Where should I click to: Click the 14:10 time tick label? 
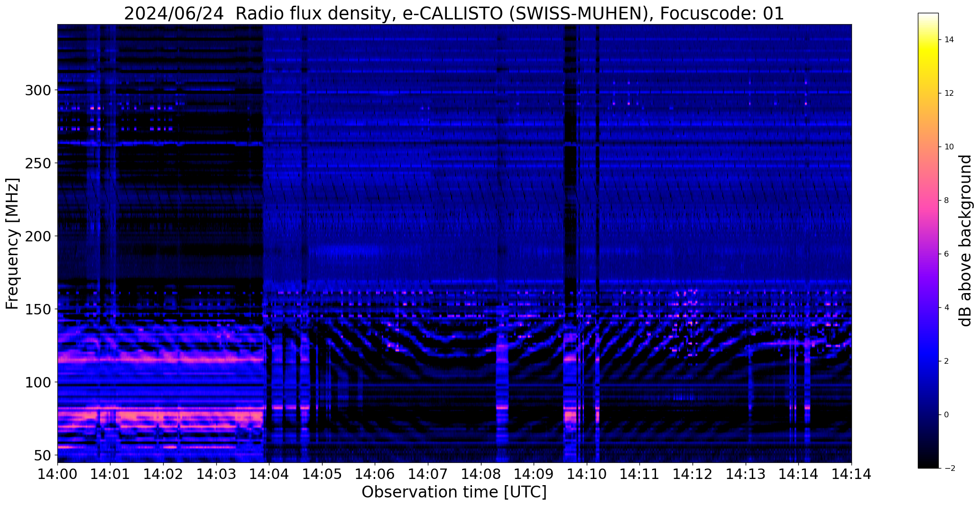pyautogui.click(x=587, y=474)
